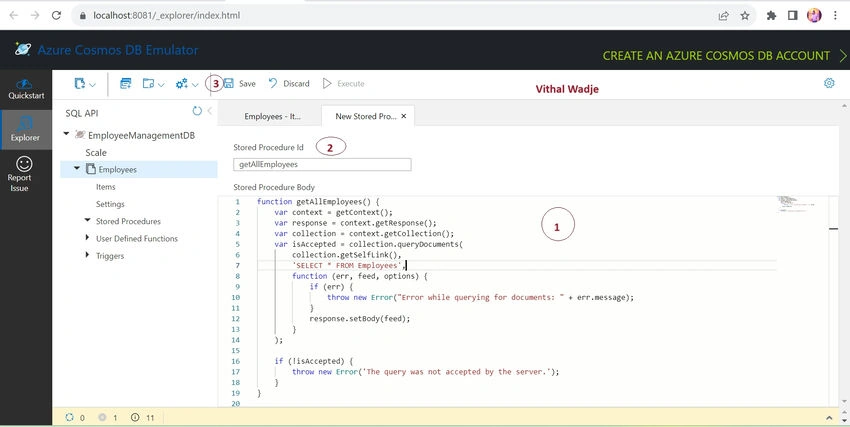Click the info notifications count icon

[135, 417]
